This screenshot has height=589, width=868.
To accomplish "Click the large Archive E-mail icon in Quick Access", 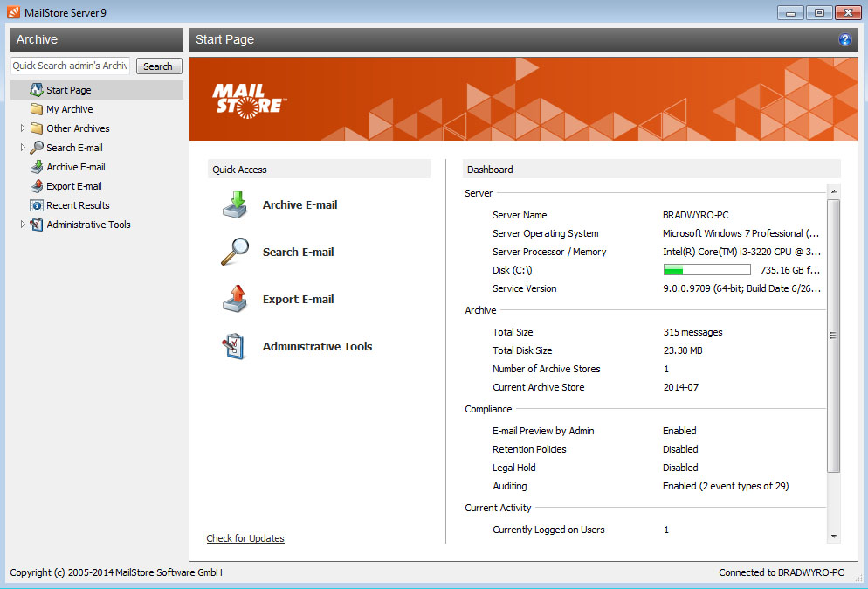I will coord(235,204).
